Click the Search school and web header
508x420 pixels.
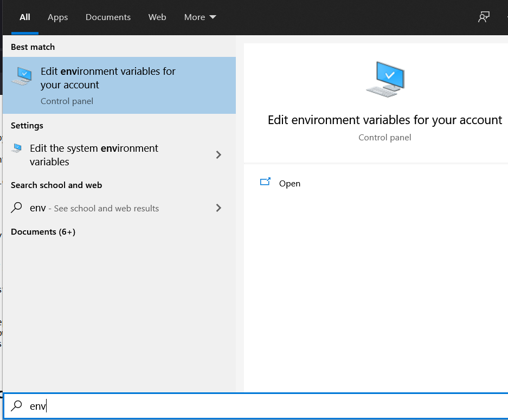pos(56,185)
